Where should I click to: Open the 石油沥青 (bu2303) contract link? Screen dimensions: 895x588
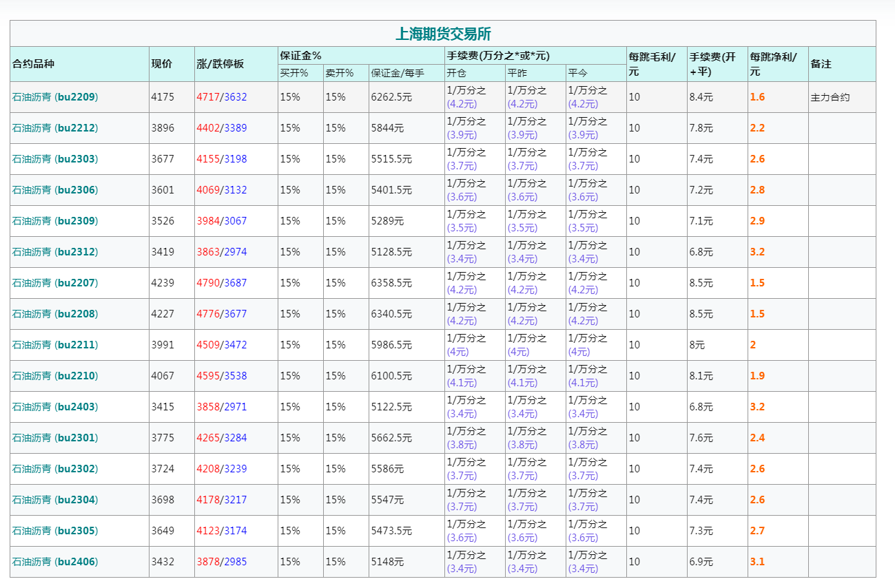[55, 159]
